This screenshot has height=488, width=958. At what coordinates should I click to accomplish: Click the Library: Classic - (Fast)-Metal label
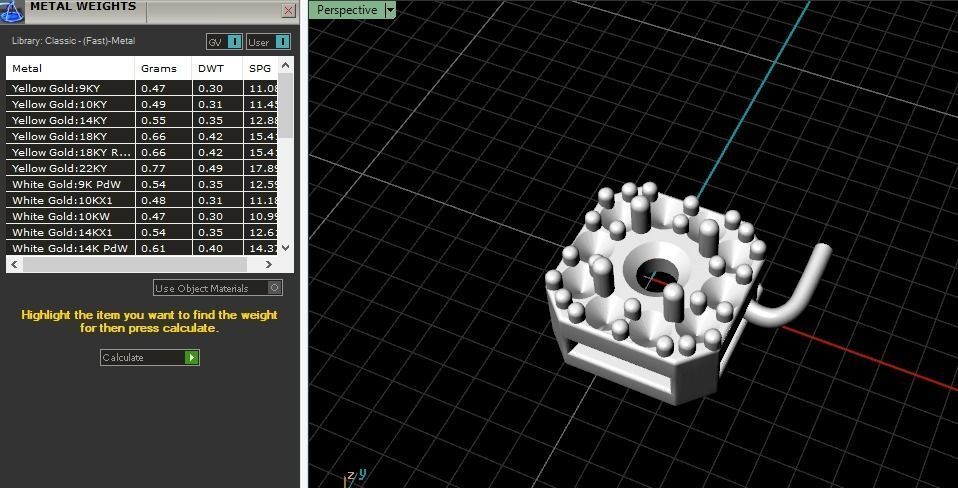coord(73,41)
